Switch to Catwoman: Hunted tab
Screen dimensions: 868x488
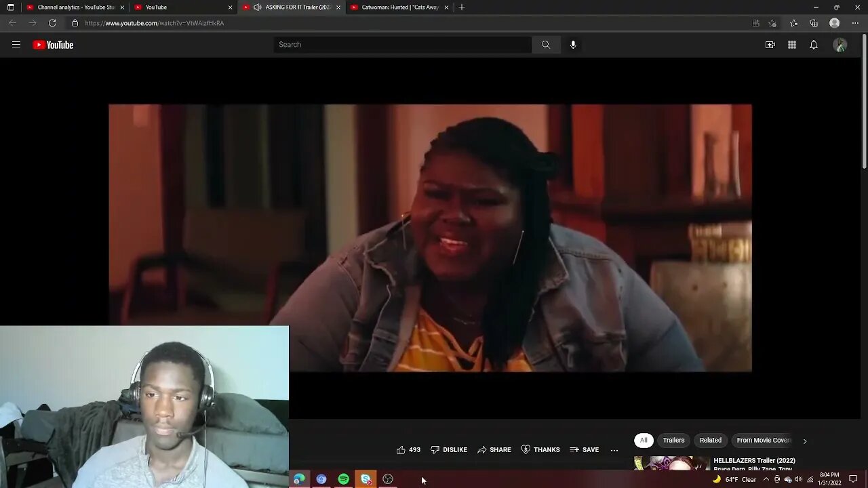[x=400, y=7]
